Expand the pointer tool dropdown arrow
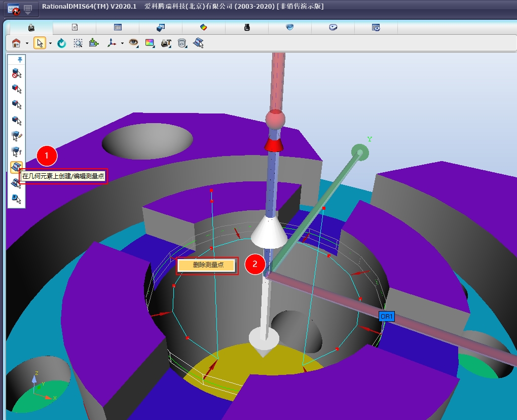The image size is (517, 420). click(51, 43)
